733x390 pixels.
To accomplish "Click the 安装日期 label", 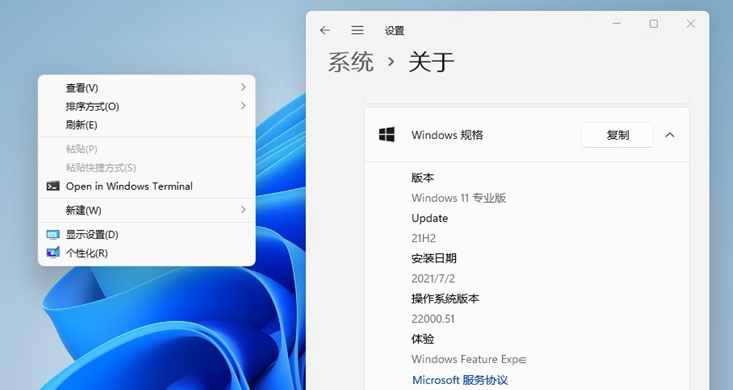I will pos(434,258).
